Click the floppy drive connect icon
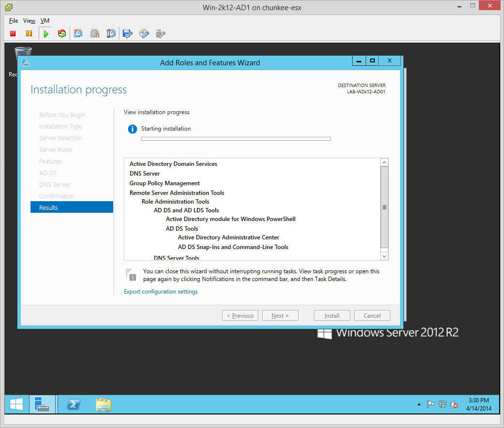The image size is (504, 428). point(128,33)
